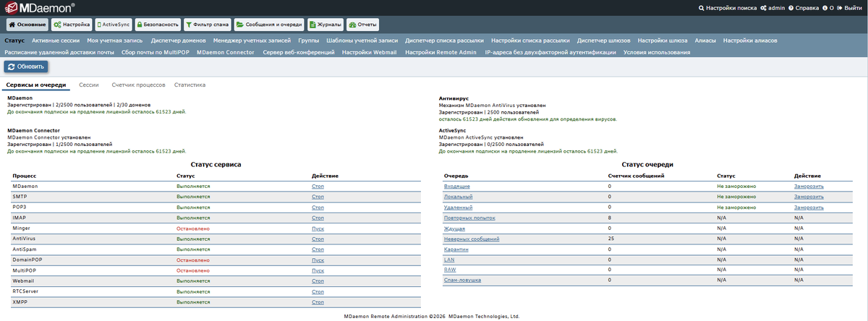Open the ActiveSync section button

(x=114, y=24)
